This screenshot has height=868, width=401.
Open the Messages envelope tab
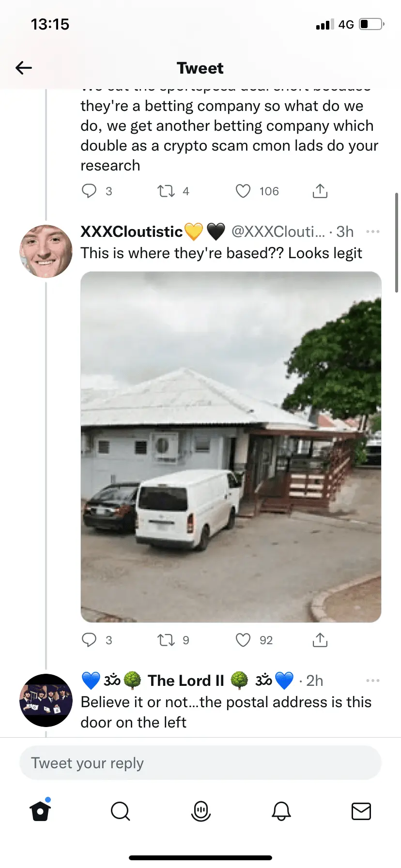[361, 811]
